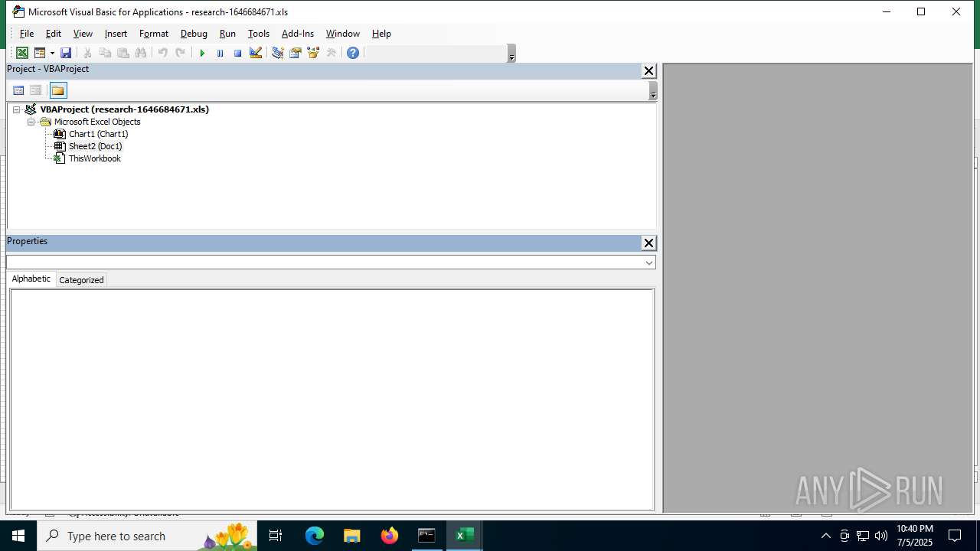The height and width of the screenshot is (551, 980).
Task: Close the Project - VBAProject pane
Action: click(x=648, y=70)
